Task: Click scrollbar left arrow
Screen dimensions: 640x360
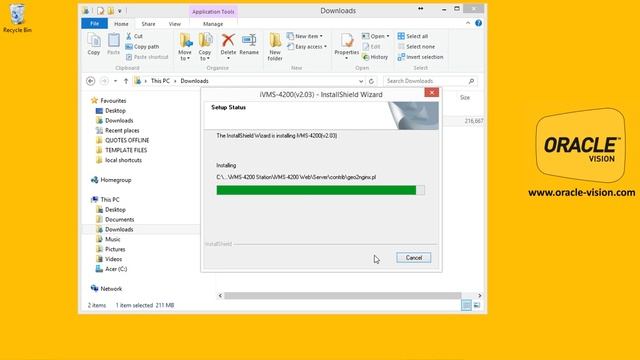Action: coord(220,296)
